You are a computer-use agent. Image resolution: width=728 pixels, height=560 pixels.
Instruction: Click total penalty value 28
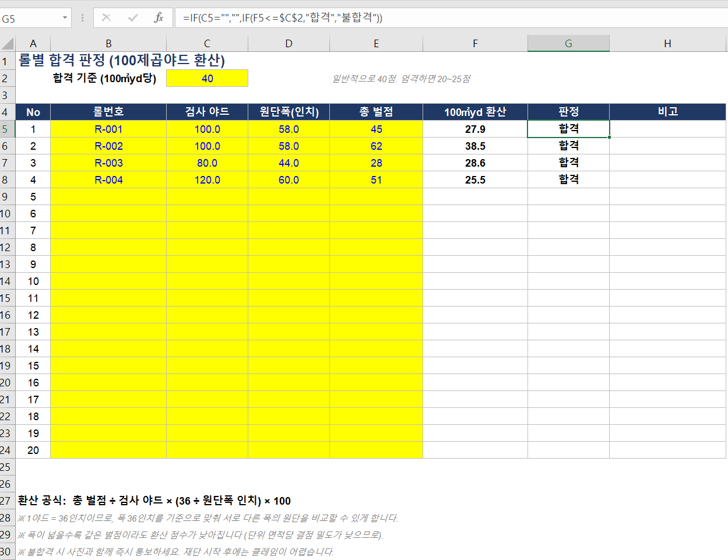coord(376,163)
